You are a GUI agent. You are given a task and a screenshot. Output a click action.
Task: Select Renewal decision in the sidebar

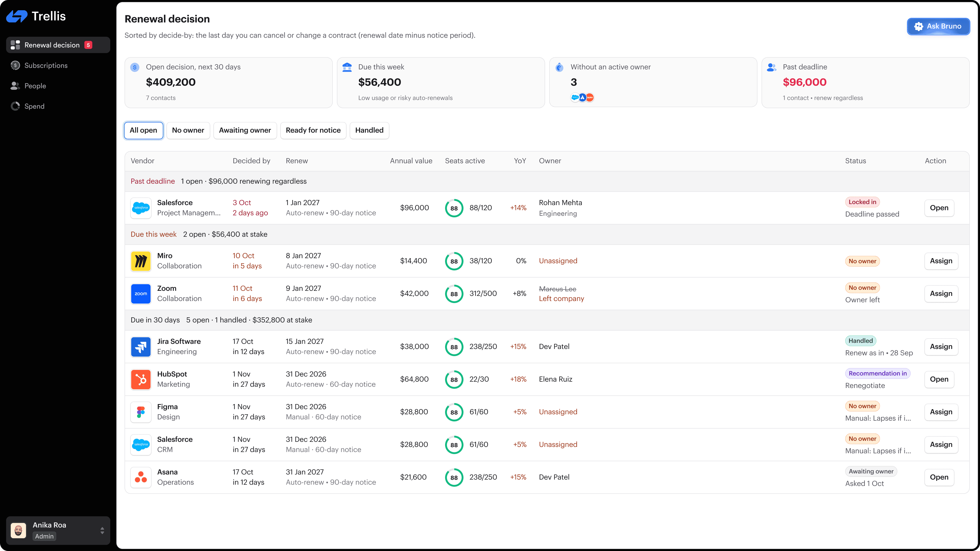(x=58, y=45)
